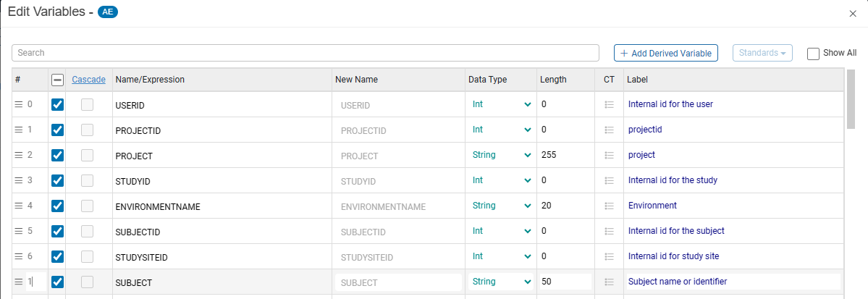The image size is (868, 299).
Task: Enable Cascade checkbox for USERID
Action: (87, 104)
